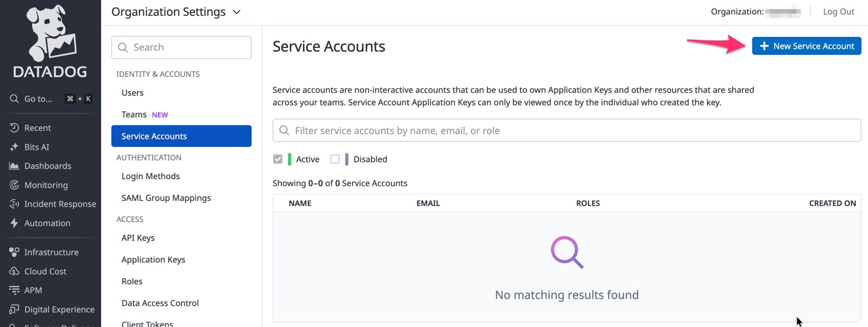Click the Recent clock icon
Viewport: 868px width, 327px height.
(x=14, y=128)
